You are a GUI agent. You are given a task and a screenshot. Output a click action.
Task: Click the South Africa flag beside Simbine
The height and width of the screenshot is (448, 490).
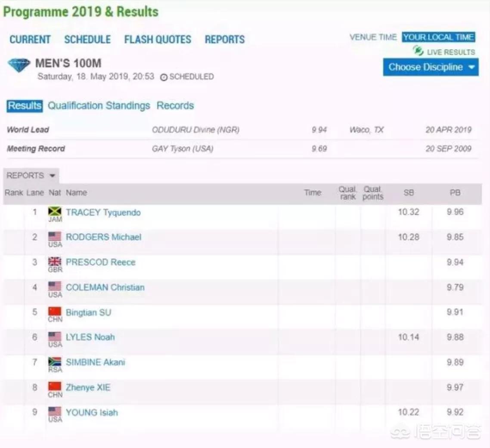pos(55,361)
